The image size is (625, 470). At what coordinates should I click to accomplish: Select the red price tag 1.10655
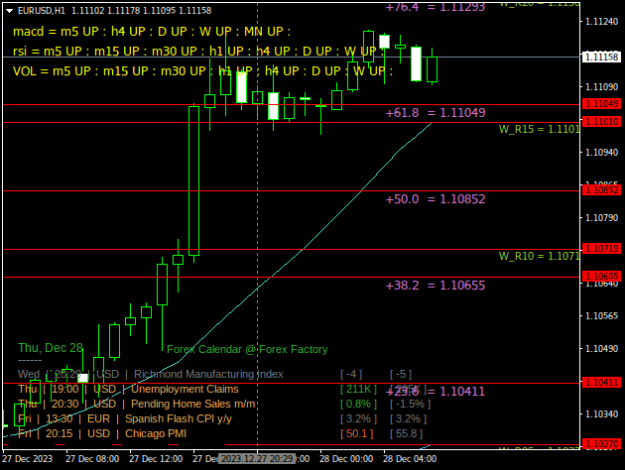(601, 276)
